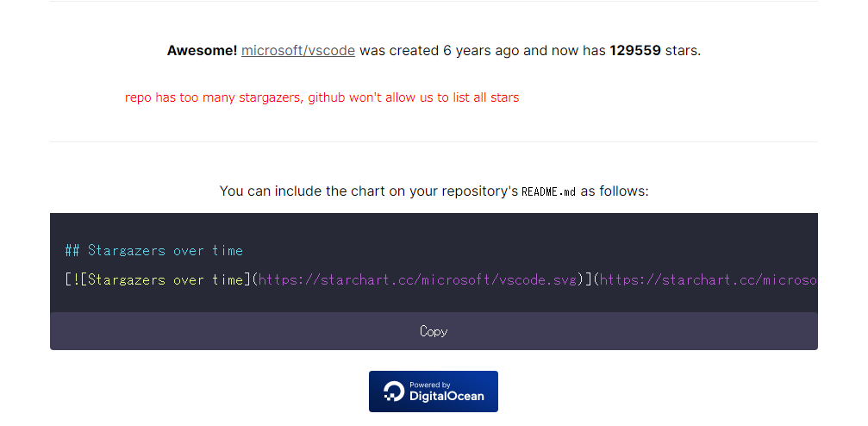868x426 pixels.
Task: Click the DigitalOcean wordmark in the badge
Action: [x=446, y=397]
